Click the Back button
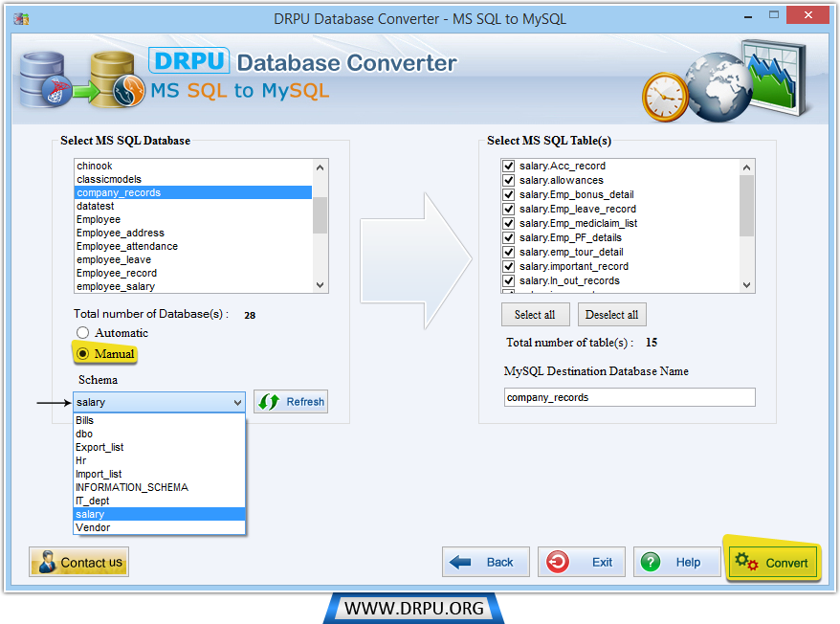This screenshot has height=624, width=840. [486, 562]
